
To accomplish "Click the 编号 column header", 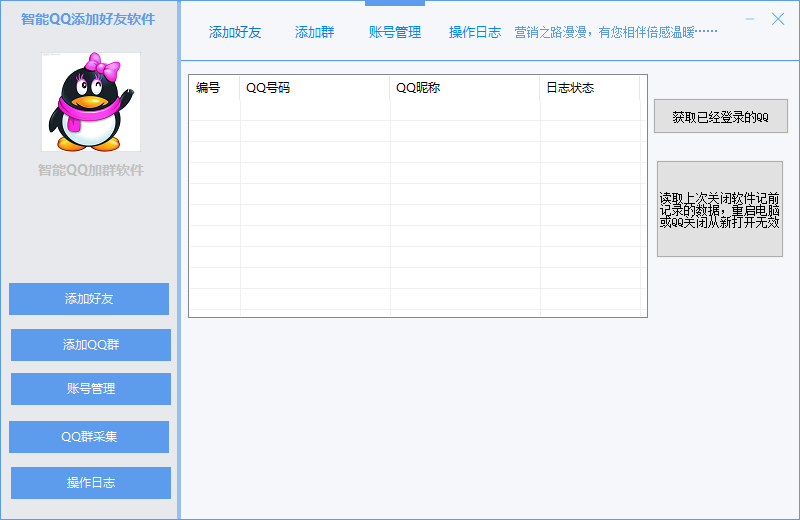I will click(214, 88).
